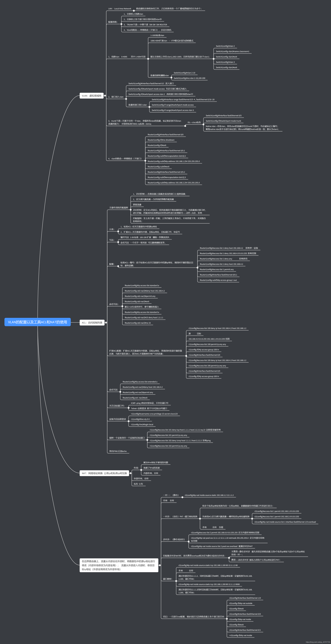Click Switch(config)#no vlan 2-10,100-200 command
331x644 pixels.
click(x=189, y=78)
